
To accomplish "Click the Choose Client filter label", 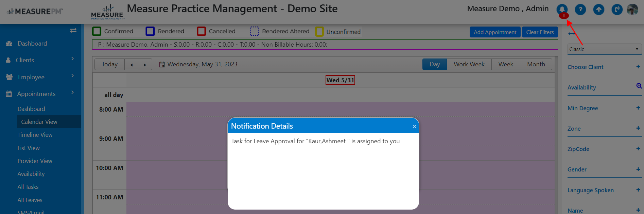I will click(585, 67).
